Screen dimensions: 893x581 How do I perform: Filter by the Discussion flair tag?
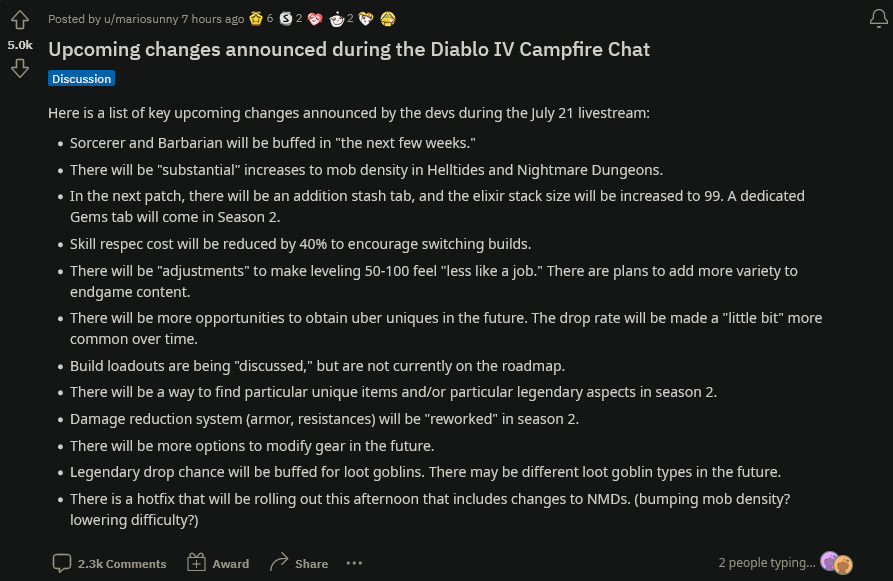(81, 78)
